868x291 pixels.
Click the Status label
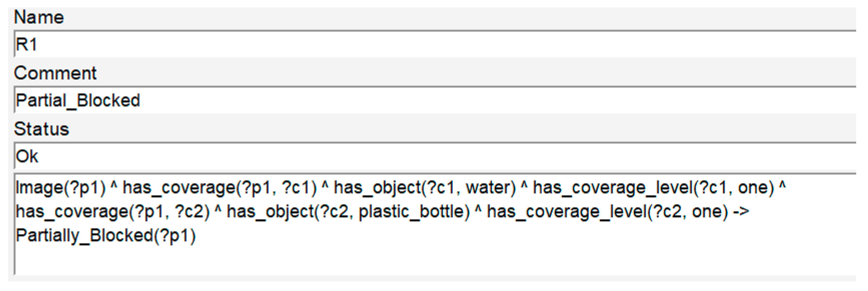coord(41,129)
